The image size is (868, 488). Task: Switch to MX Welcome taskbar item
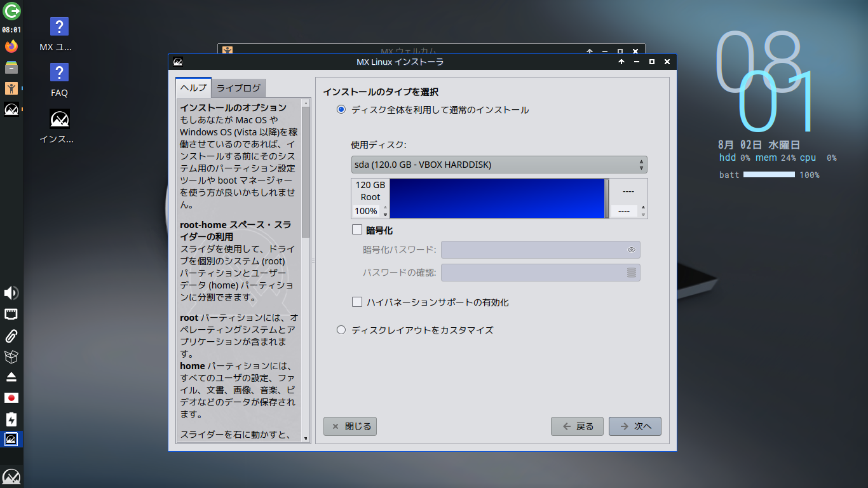[11, 88]
